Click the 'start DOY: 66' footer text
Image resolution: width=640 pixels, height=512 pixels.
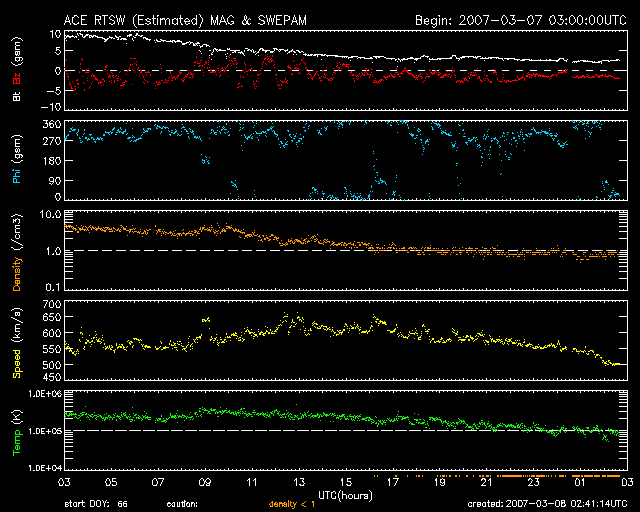96,505
